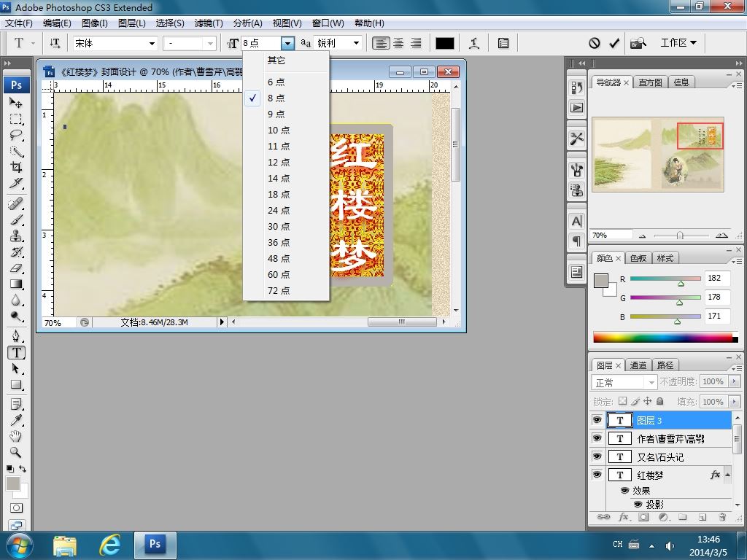Open the 工作区 workspace button
Image resolution: width=747 pixels, height=560 pixels.
pos(678,43)
